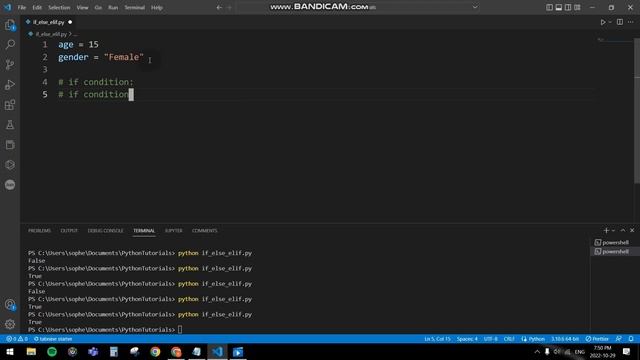Open File Explorer from the taskbar
This screenshot has width=640, height=360.
coord(31,351)
